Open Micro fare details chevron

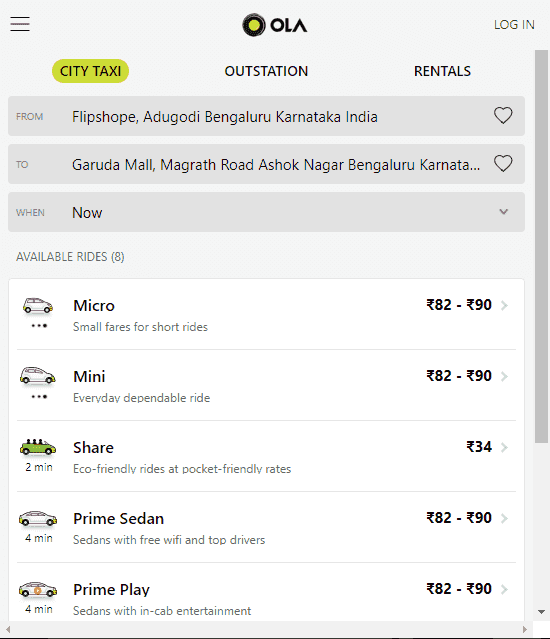(504, 305)
